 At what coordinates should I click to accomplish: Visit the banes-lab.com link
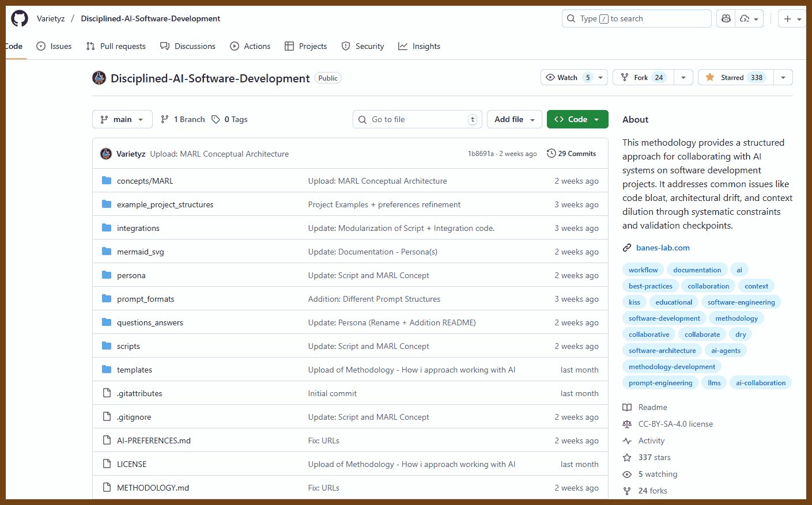click(x=663, y=248)
